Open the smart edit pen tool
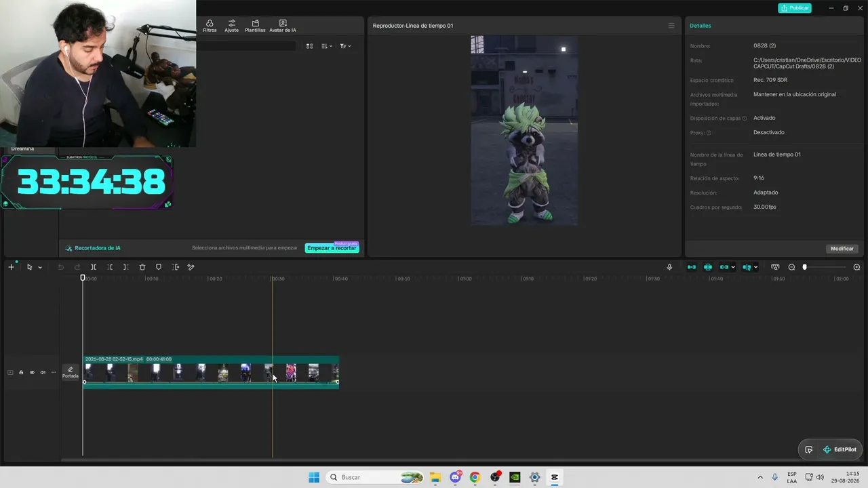The width and height of the screenshot is (868, 488). click(x=191, y=267)
